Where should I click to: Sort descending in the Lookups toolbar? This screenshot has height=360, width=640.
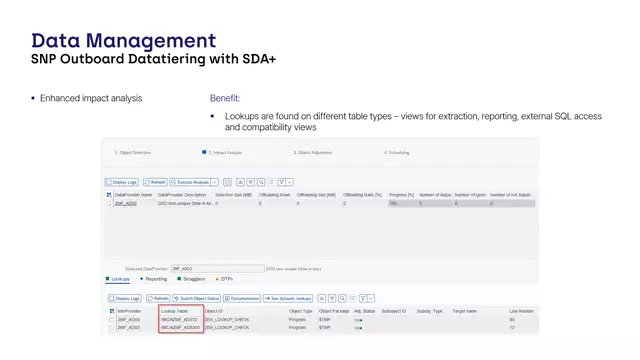[332, 298]
